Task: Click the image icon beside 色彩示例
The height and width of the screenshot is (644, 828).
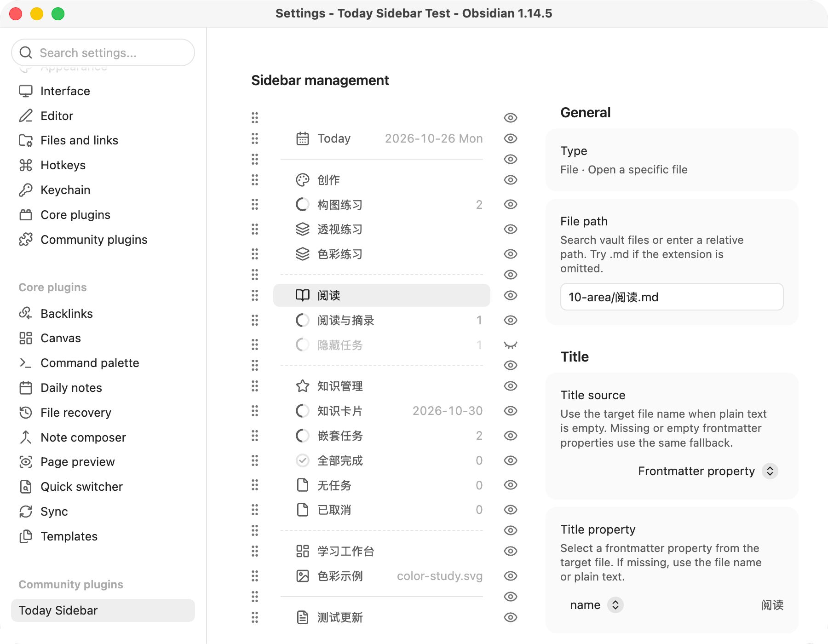Action: click(303, 576)
